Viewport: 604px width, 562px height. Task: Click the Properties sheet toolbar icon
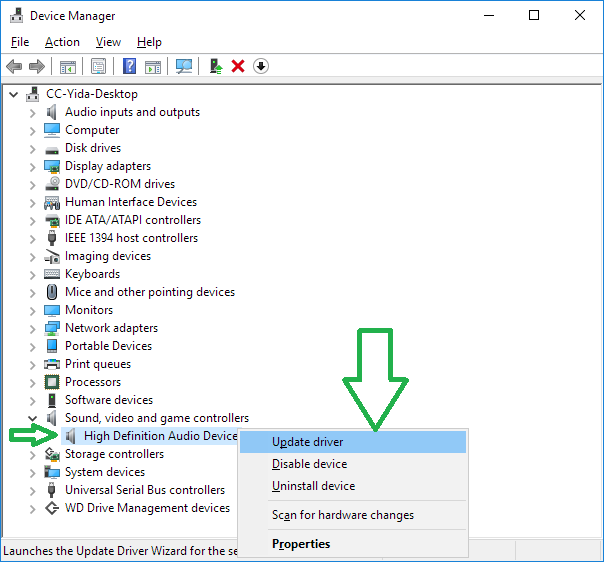click(99, 66)
